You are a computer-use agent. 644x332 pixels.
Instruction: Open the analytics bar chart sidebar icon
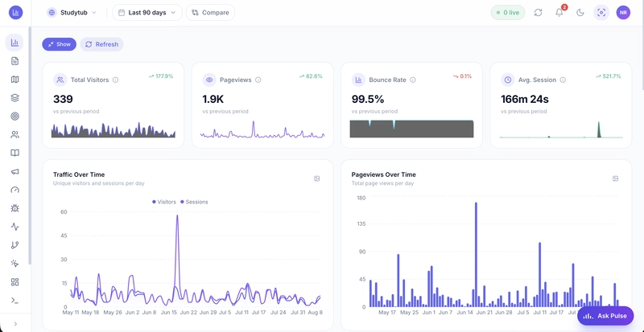click(14, 43)
